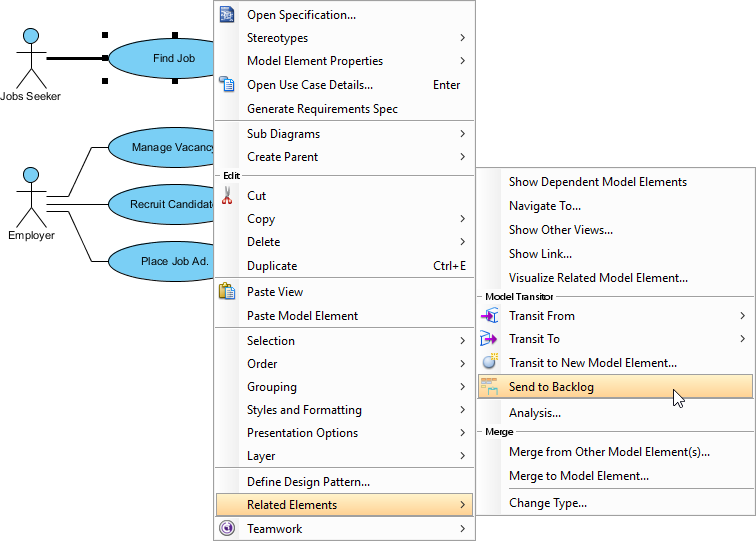The image size is (756, 541).
Task: Expand the Copy submenu arrow
Action: [462, 218]
